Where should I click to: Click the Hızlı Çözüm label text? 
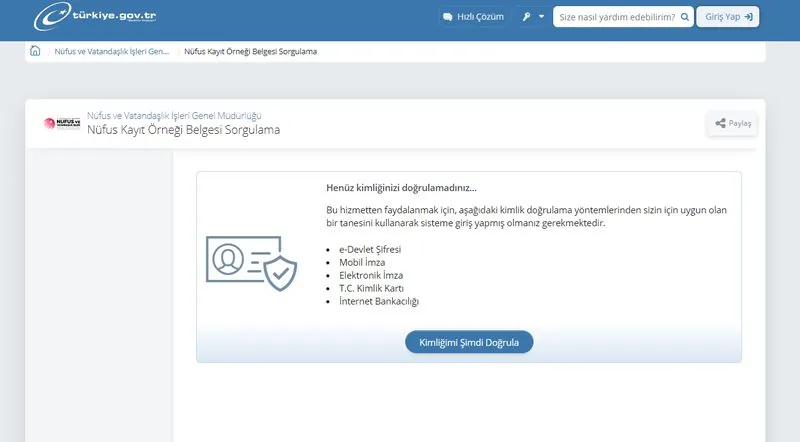click(482, 18)
